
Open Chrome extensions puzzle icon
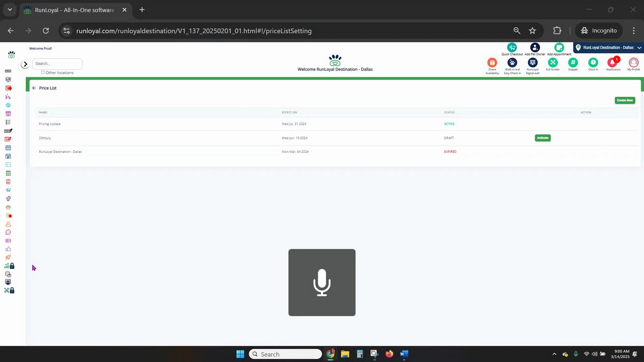tap(557, 31)
